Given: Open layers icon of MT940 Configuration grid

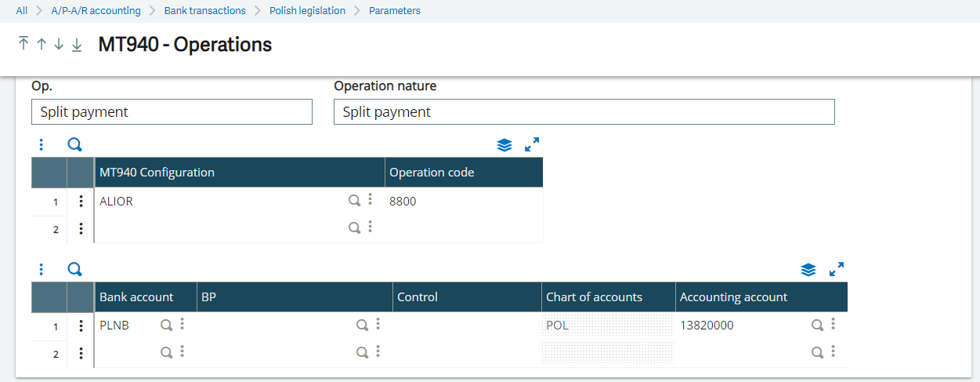Looking at the screenshot, I should [x=504, y=145].
